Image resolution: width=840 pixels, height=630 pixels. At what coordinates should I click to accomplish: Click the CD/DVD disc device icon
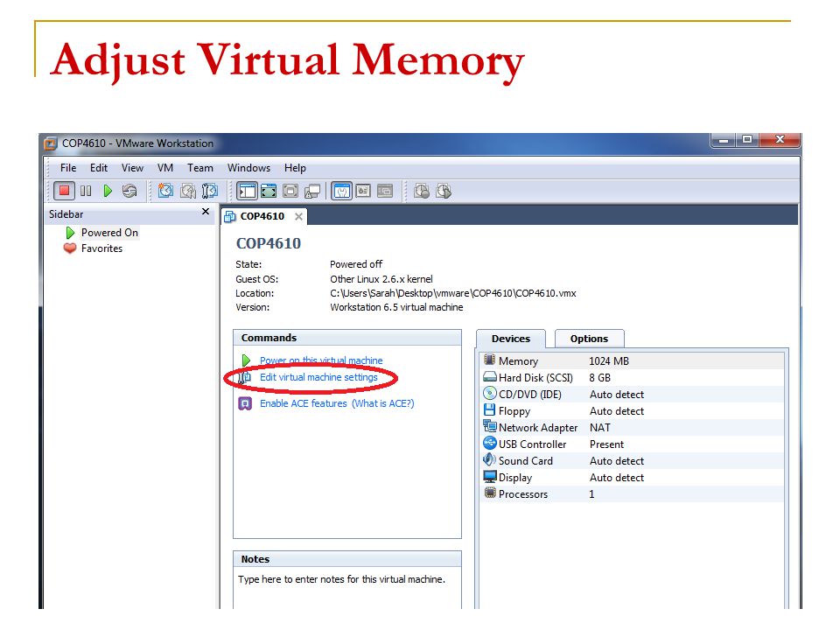click(490, 393)
